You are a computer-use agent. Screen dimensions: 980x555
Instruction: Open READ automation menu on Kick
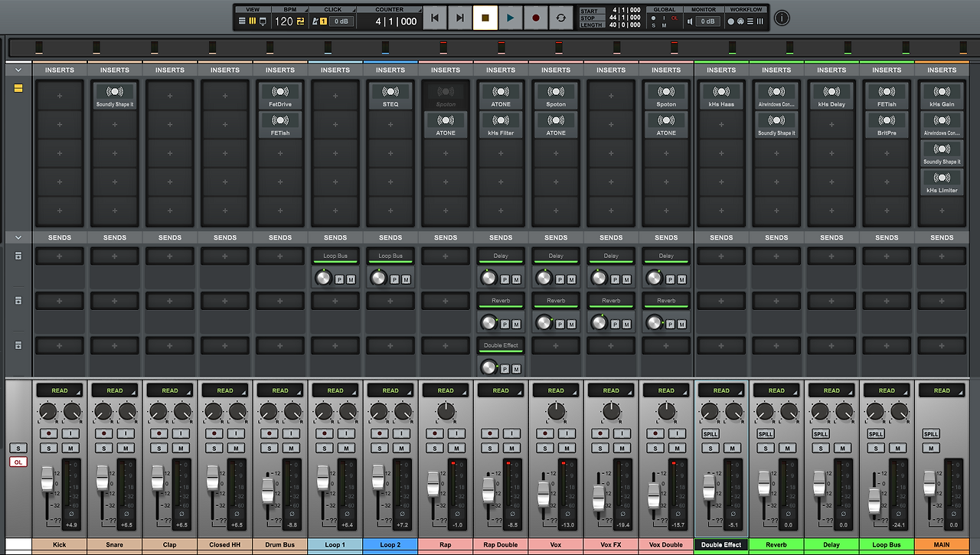click(x=60, y=390)
